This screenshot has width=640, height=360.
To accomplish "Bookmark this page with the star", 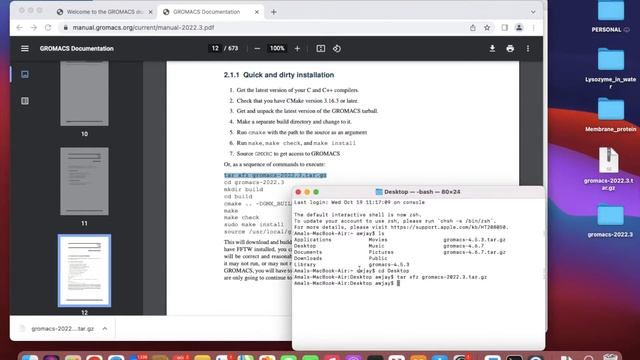I will (487, 28).
